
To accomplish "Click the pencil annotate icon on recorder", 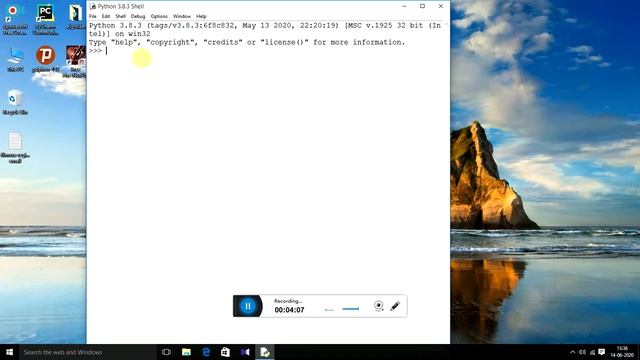I will pos(395,306).
